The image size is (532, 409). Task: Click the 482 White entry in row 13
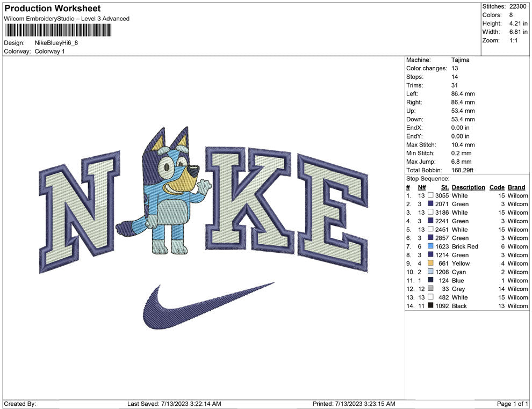click(x=453, y=297)
